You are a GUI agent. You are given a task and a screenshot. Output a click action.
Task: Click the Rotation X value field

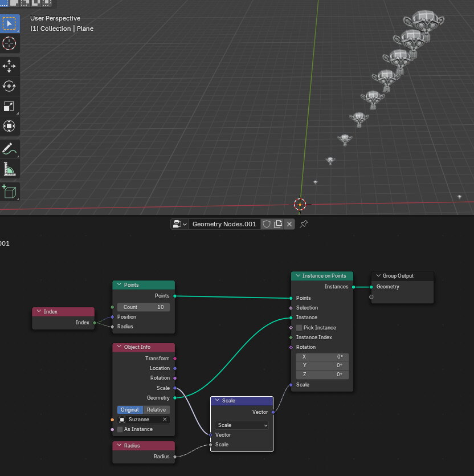click(322, 357)
